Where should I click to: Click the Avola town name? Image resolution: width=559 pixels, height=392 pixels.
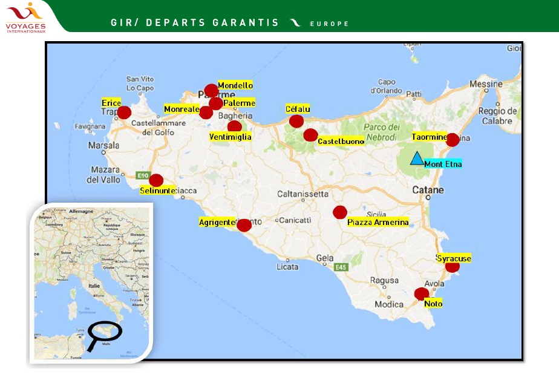point(434,284)
